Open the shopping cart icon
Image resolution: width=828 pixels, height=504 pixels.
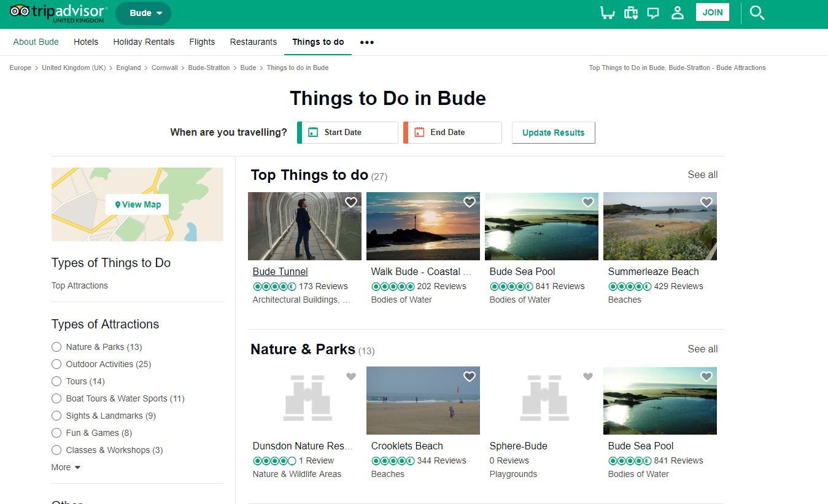(607, 13)
